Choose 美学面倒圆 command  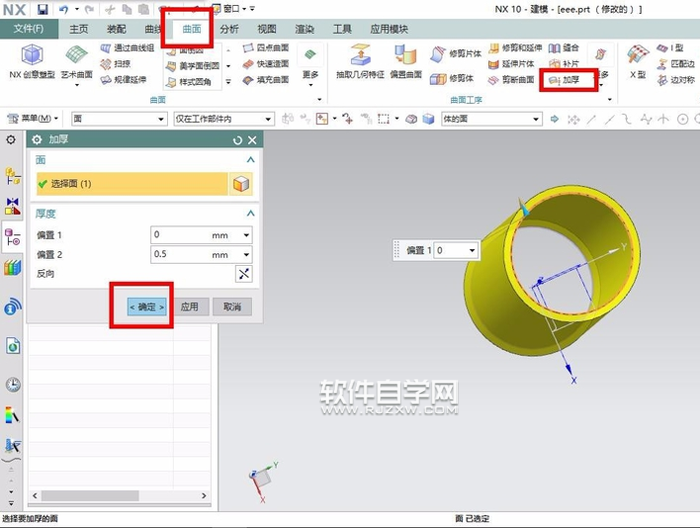pos(193,66)
